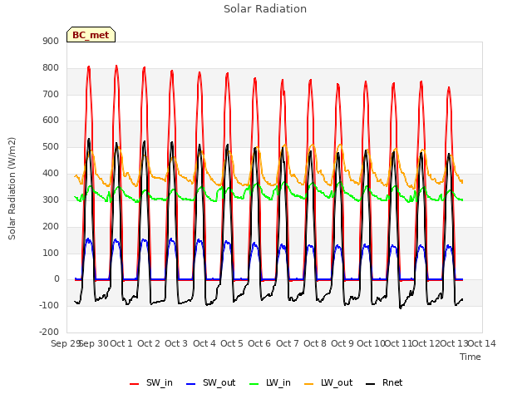The width and height of the screenshot is (532, 399).
Task: Click the Oct 2 x-axis label
Action: point(149,343)
